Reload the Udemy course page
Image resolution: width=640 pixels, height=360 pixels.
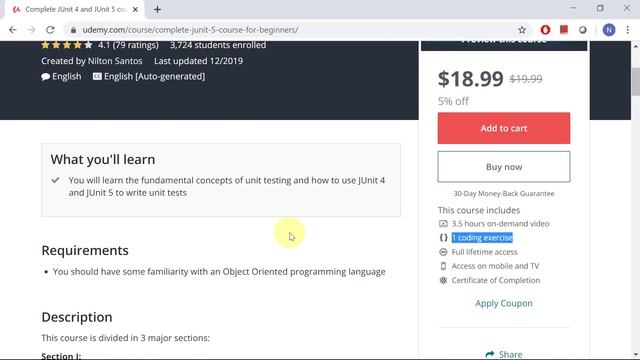coord(50,30)
